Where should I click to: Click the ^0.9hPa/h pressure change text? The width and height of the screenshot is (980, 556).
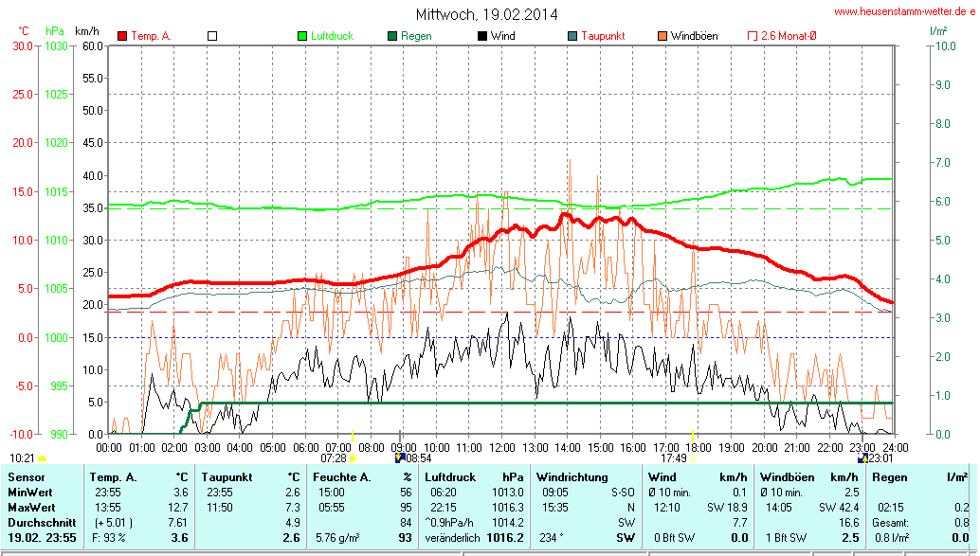click(449, 522)
